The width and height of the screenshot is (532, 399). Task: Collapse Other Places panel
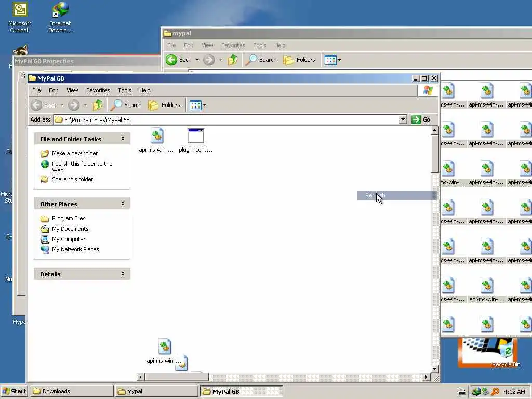click(x=123, y=204)
